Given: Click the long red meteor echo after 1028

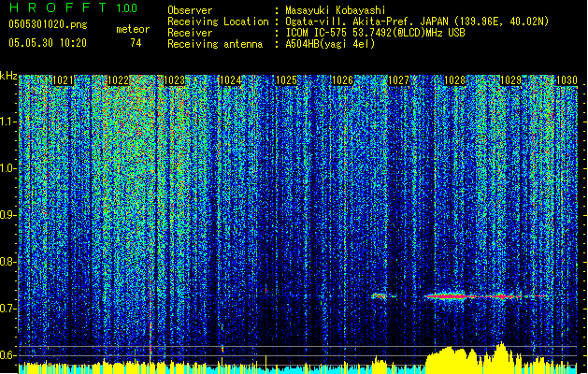Looking at the screenshot, I should [x=485, y=296].
